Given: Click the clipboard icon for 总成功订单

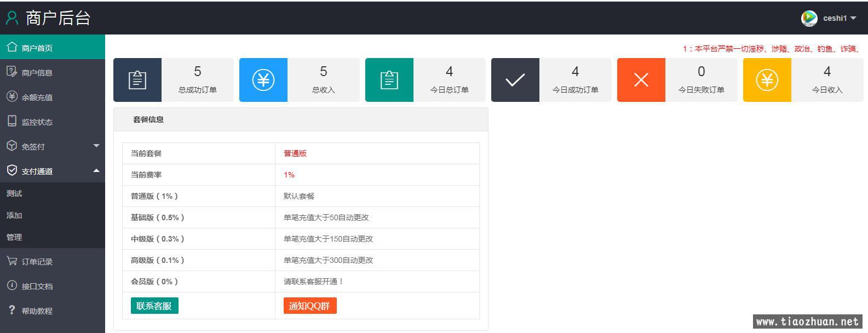Looking at the screenshot, I should [137, 80].
